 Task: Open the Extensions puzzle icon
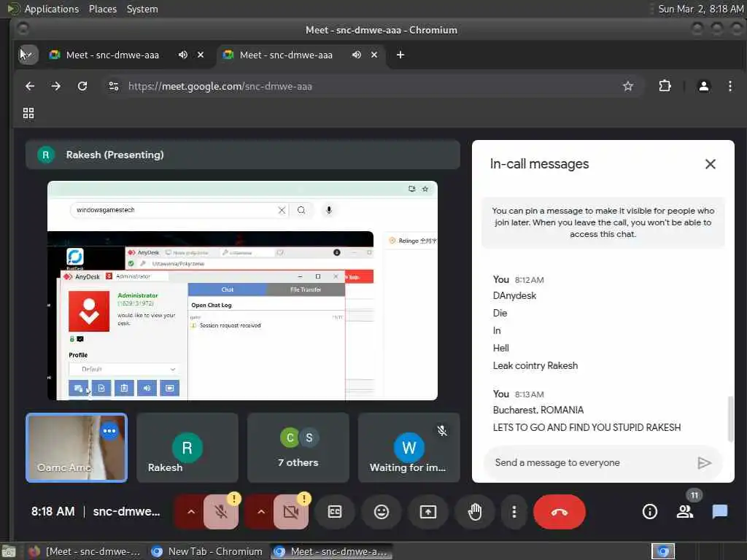click(665, 86)
